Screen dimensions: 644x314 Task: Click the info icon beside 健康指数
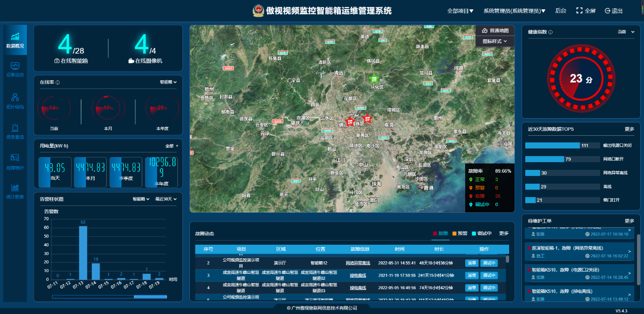tap(550, 32)
